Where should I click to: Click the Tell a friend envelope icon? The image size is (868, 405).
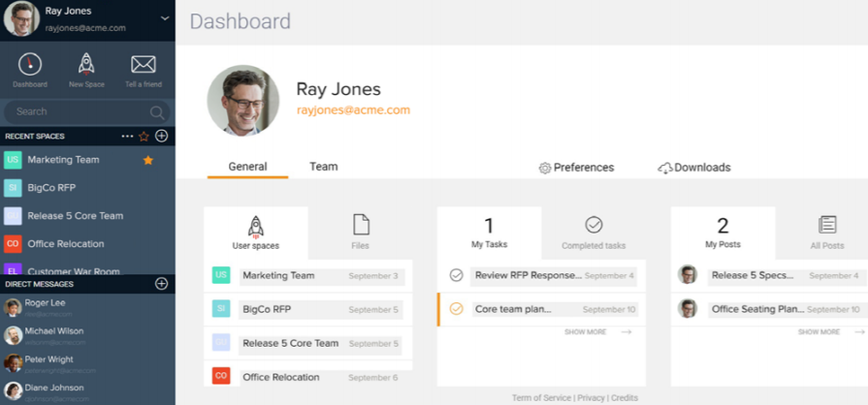point(144,65)
